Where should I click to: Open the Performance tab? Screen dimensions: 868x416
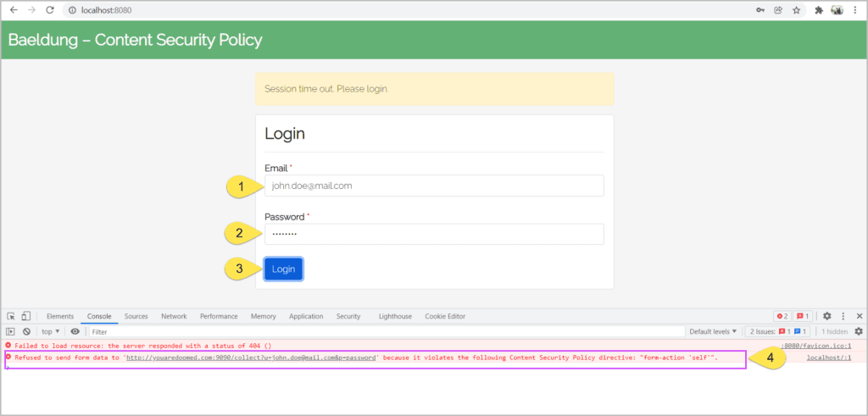(x=219, y=316)
